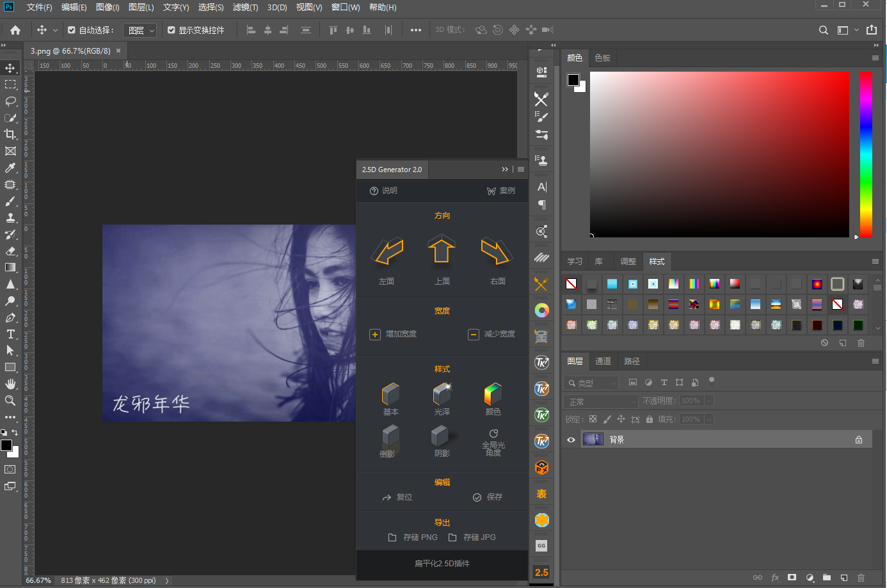Switch to the 调整 tab
Image resolution: width=887 pixels, height=588 pixels.
(628, 261)
